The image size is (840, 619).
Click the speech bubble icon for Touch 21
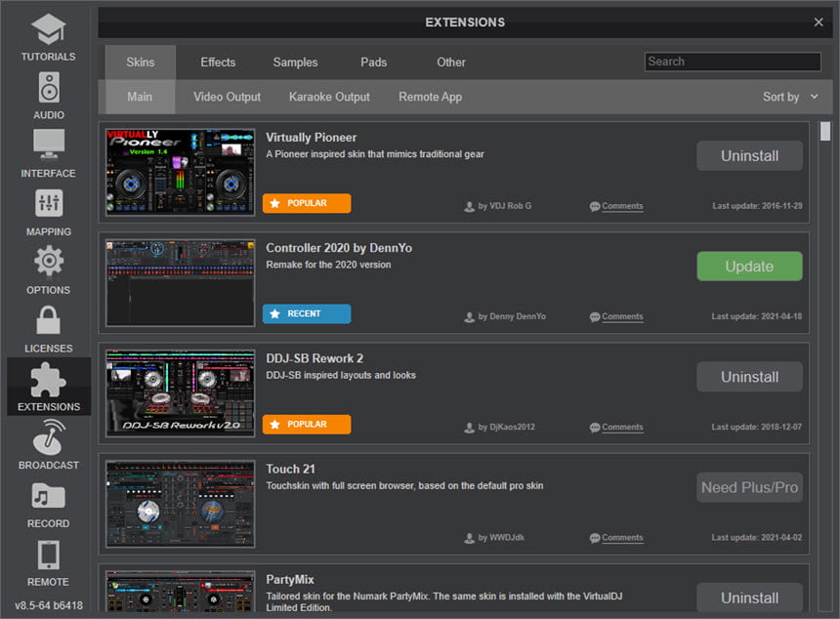[x=595, y=538]
